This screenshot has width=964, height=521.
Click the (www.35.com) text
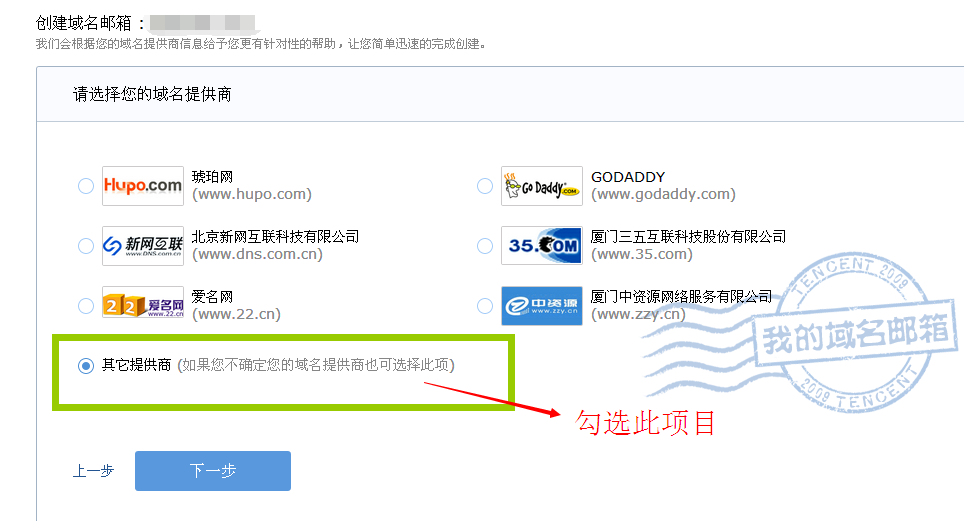coord(642,254)
